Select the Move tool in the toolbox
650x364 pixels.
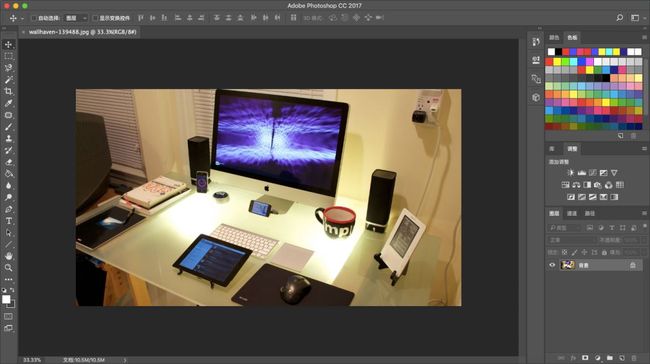pyautogui.click(x=8, y=44)
